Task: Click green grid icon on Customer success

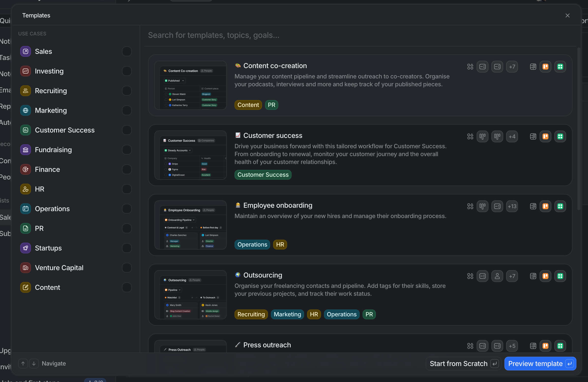Action: coord(560,136)
